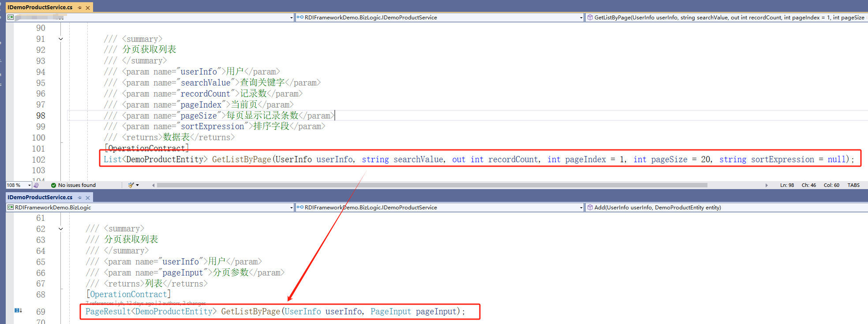Image resolution: width=868 pixels, height=324 pixels.
Task: Click the interface implementation glyph at line 69
Action: [18, 311]
